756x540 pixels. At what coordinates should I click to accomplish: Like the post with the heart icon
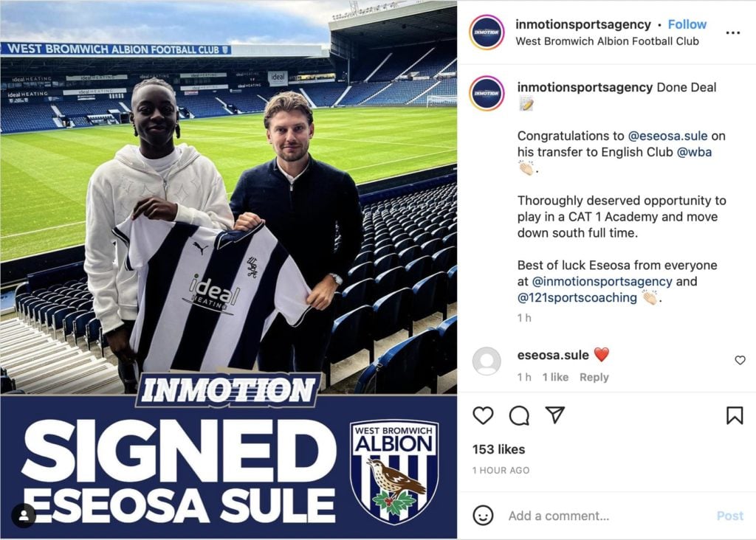click(x=483, y=415)
